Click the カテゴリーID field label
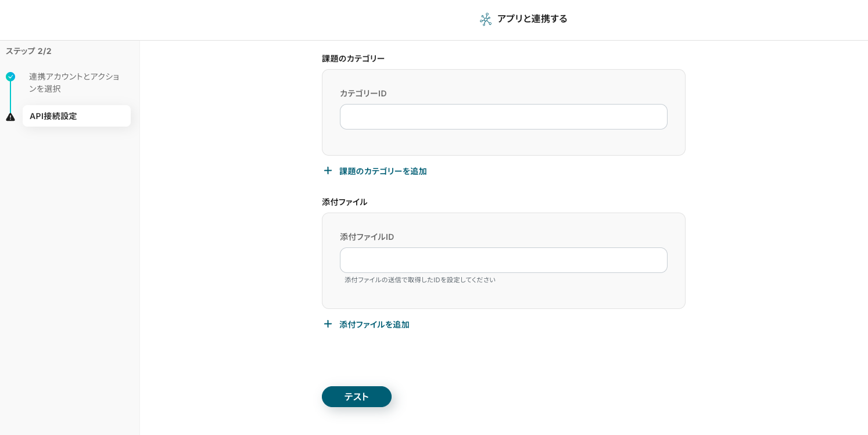This screenshot has width=868, height=435. click(363, 94)
